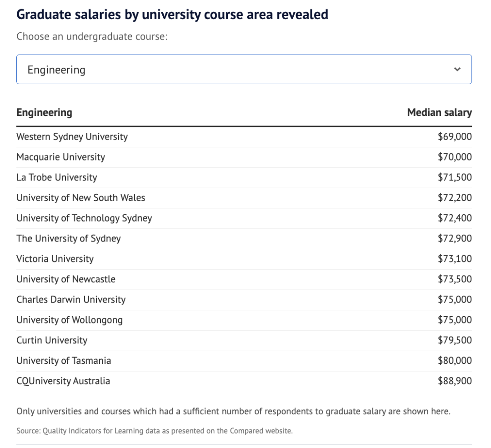Click University of New South Wales
Image resolution: width=491 pixels, height=448 pixels.
click(81, 198)
